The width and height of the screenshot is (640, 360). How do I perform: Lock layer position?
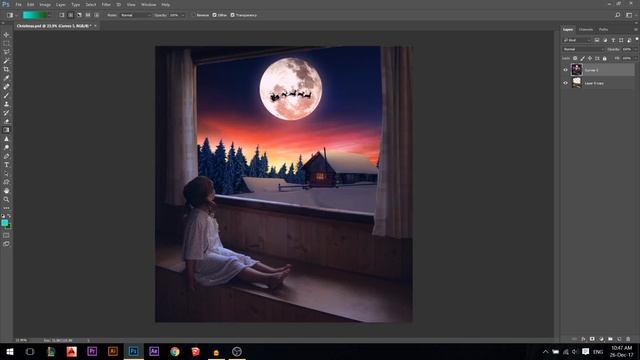(x=590, y=58)
